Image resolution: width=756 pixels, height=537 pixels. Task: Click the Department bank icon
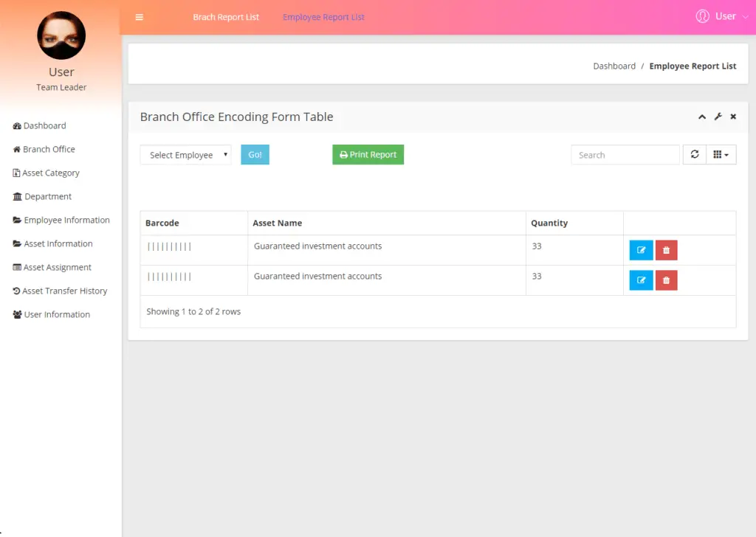pyautogui.click(x=17, y=196)
